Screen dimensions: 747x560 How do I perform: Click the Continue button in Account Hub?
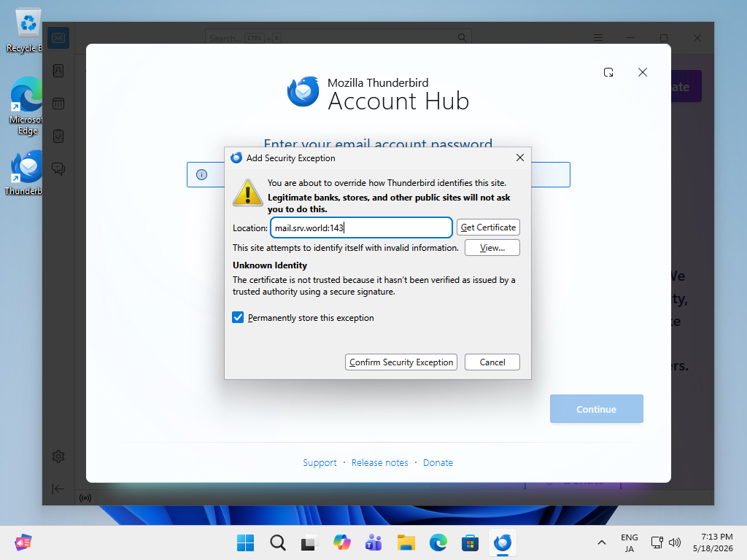coord(597,409)
